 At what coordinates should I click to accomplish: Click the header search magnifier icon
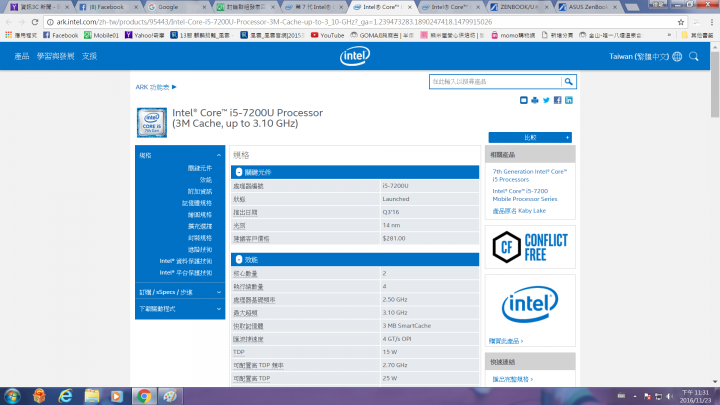tap(694, 56)
